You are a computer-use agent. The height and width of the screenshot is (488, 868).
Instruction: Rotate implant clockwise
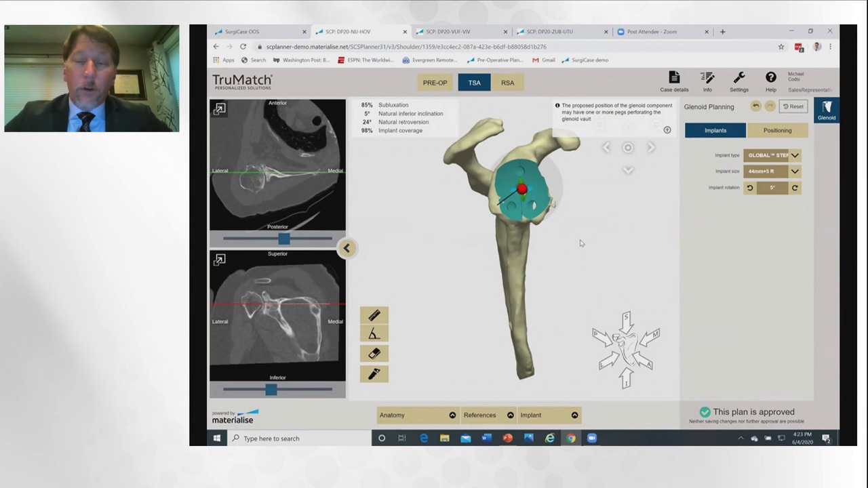tap(795, 188)
